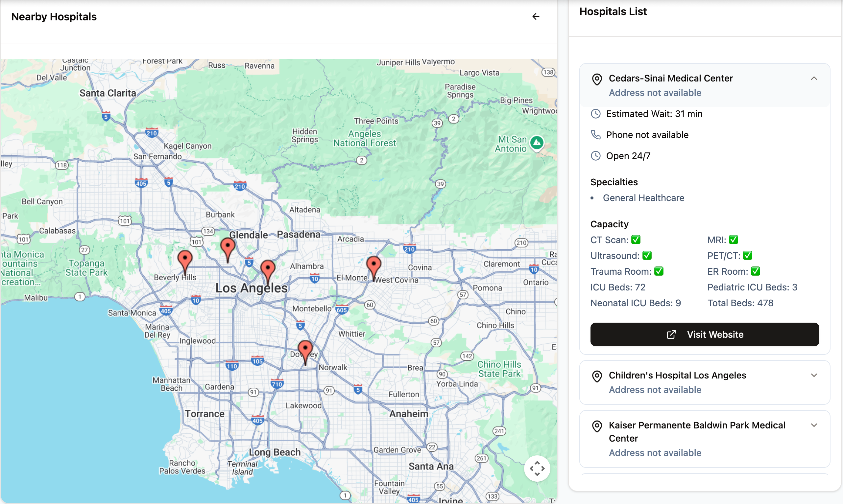This screenshot has height=504, width=843.
Task: Click the back arrow beside Nearby Hospitals
Action: 536,17
